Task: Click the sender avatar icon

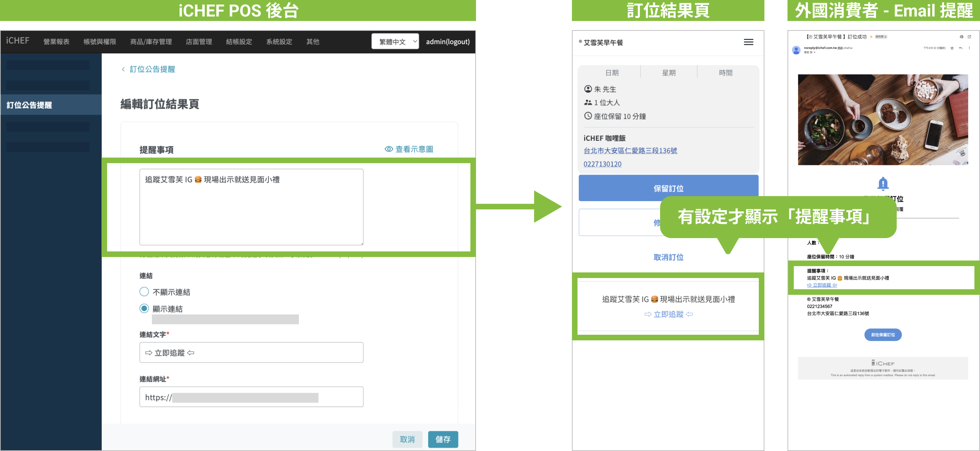Action: 796,50
